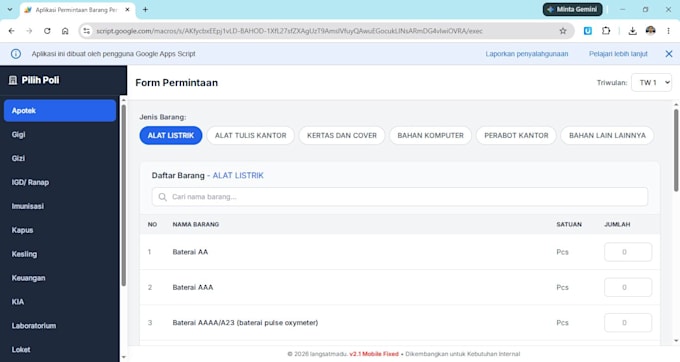Click the sidebar scrollbar down arrow

[x=124, y=358]
